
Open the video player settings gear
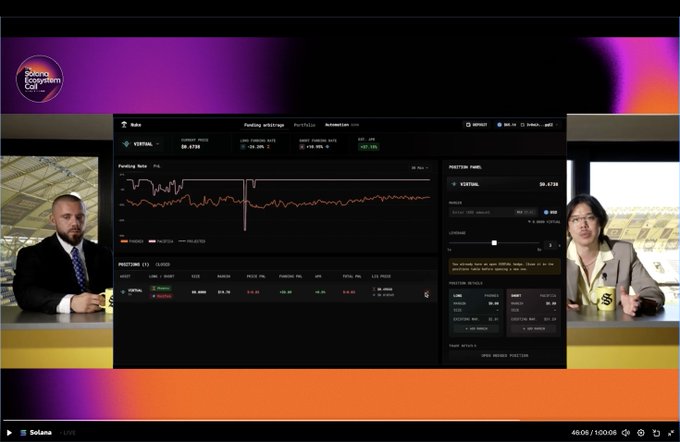641,432
